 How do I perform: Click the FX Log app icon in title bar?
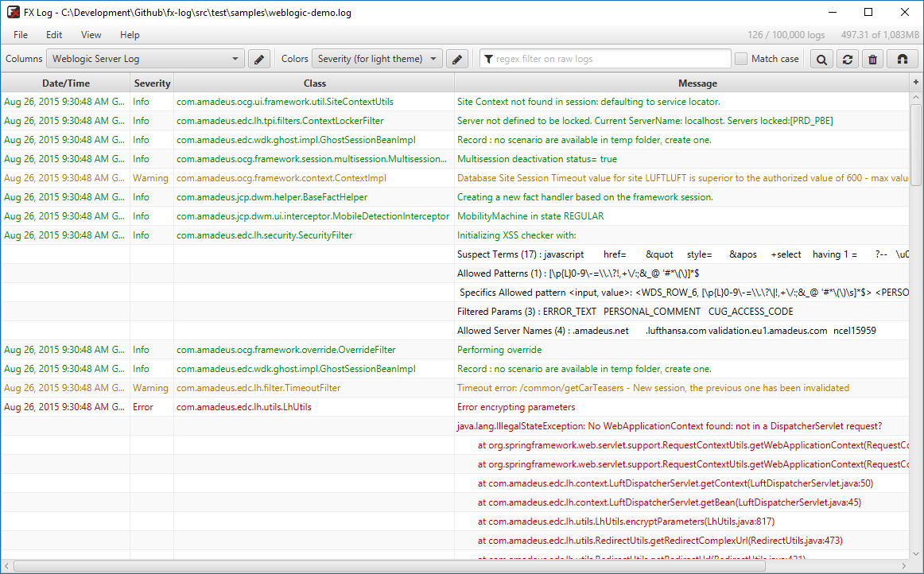tap(13, 13)
